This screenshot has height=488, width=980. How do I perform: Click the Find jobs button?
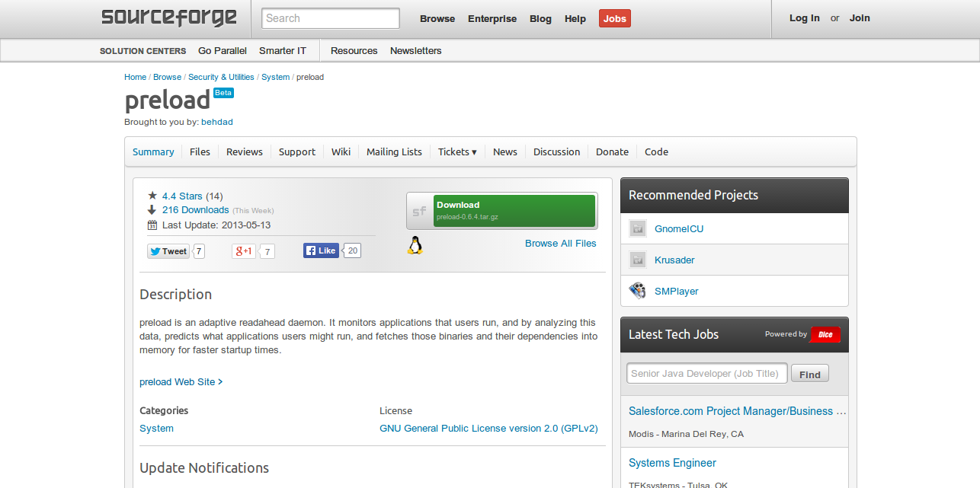810,375
